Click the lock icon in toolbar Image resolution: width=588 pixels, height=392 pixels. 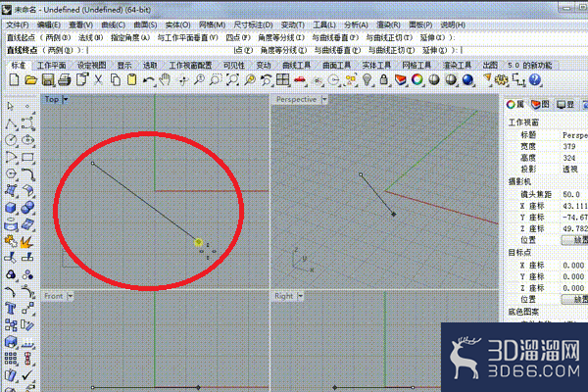(383, 79)
